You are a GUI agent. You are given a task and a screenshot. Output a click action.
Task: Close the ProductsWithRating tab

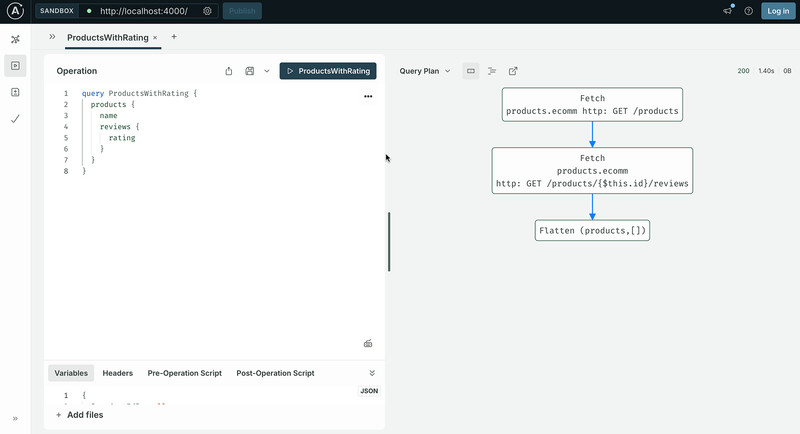[x=155, y=38]
